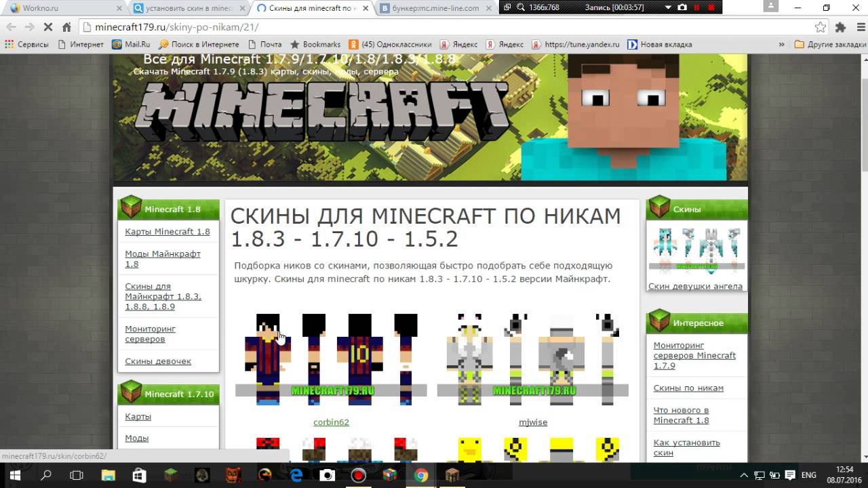Open Скин девушки ангела link
Image resolution: width=868 pixels, height=488 pixels.
coord(695,286)
